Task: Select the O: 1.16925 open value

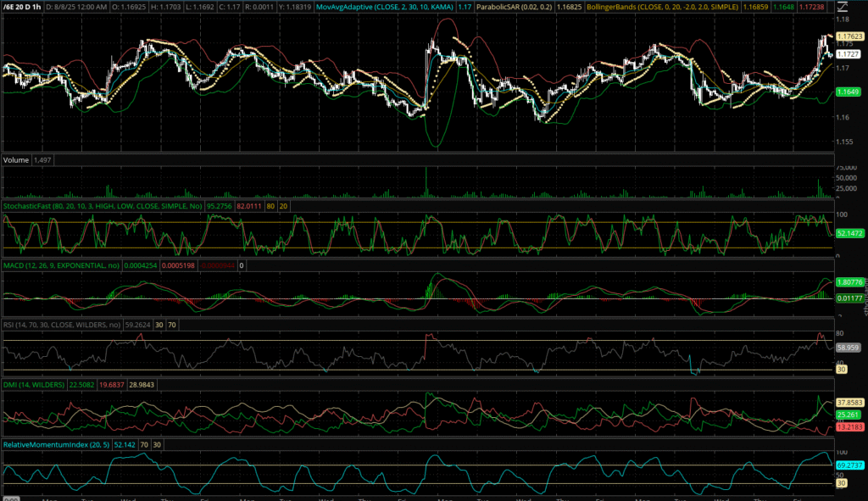Action: click(129, 7)
